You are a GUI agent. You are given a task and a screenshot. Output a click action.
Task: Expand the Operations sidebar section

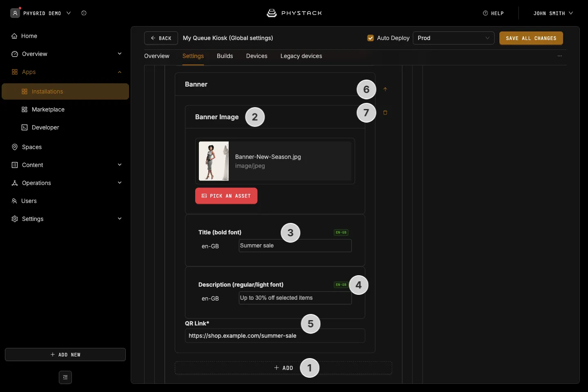point(65,183)
